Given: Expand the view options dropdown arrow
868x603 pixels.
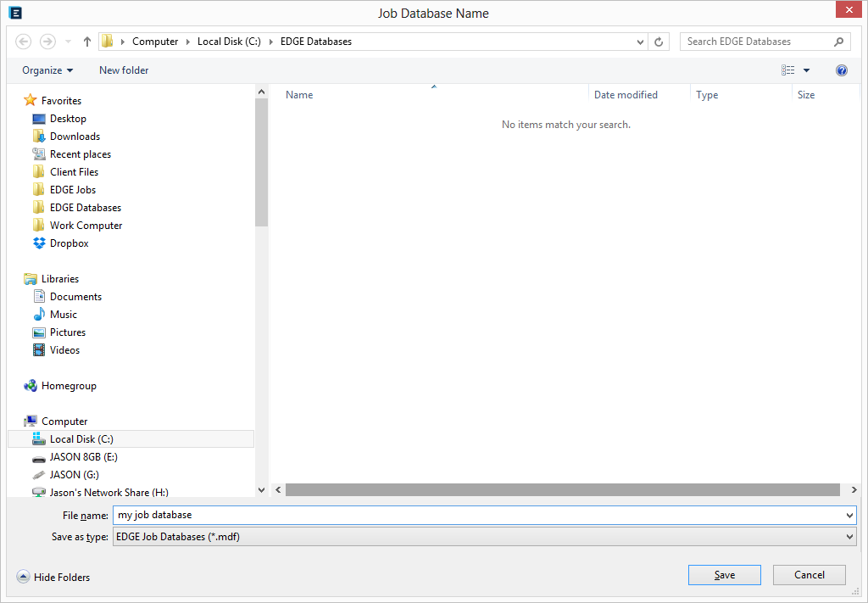Looking at the screenshot, I should click(806, 70).
